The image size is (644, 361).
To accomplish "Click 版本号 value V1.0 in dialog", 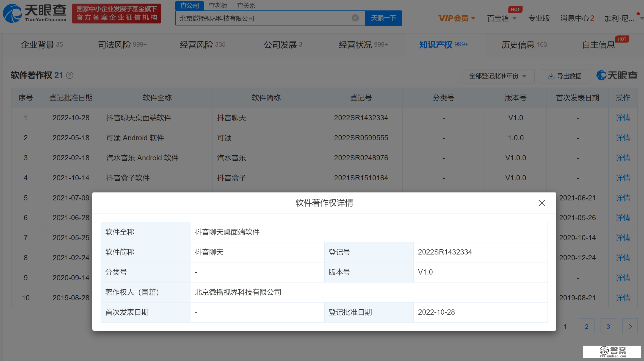I will tap(425, 272).
